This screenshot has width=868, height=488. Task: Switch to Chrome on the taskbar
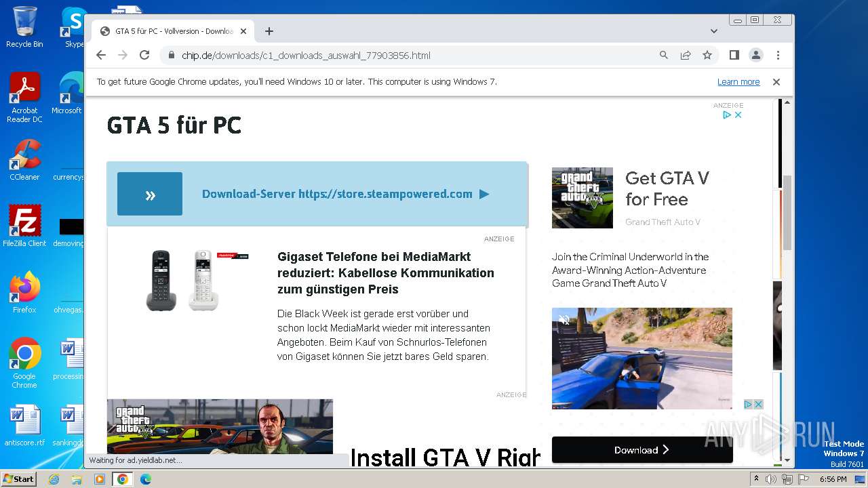(x=123, y=479)
